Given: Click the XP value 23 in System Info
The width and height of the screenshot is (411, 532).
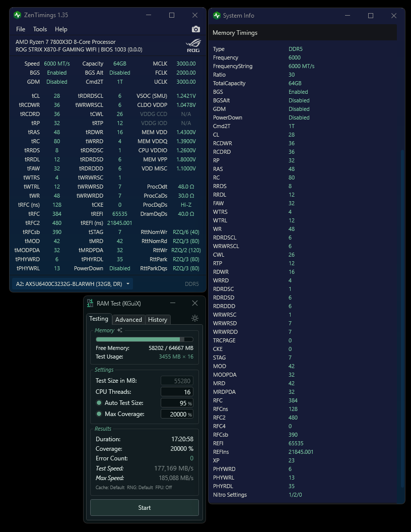Looking at the screenshot, I should (292, 460).
